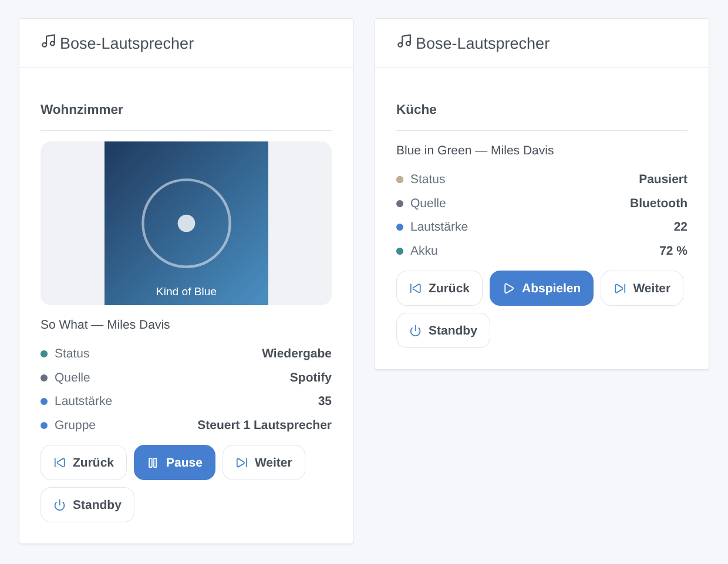Click 'Steuert 1 Lautsprecher' group value
Viewport: 728px width, 564px height.
coord(264,425)
